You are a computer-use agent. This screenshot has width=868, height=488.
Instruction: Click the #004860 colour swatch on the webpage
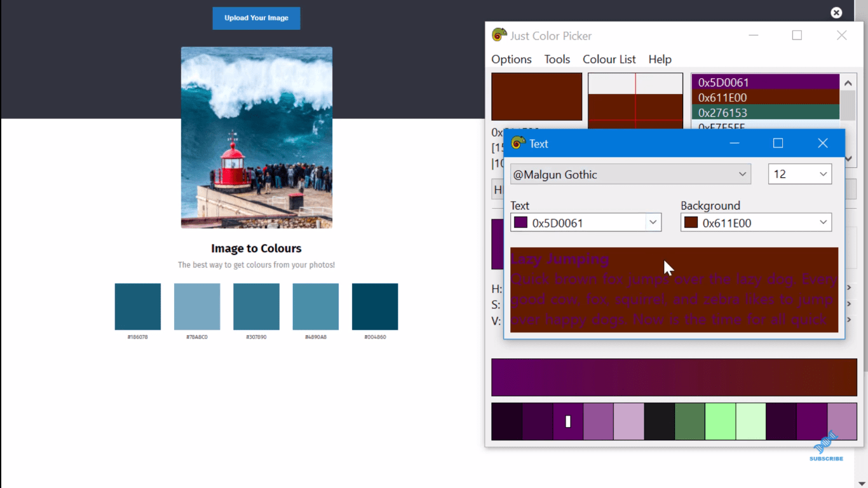click(x=375, y=307)
